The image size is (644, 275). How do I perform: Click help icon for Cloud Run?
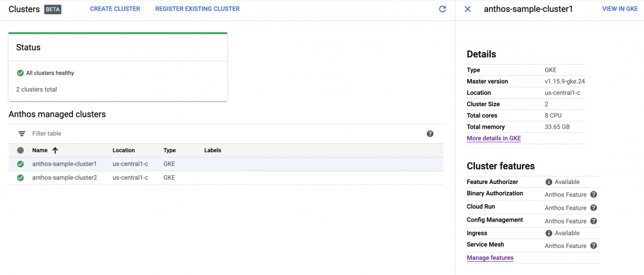[x=594, y=208]
